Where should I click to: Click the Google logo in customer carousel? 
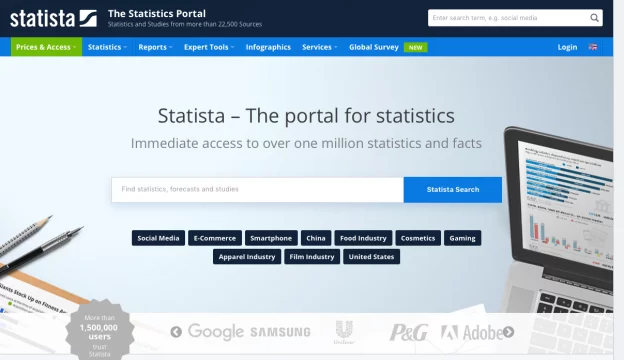click(216, 332)
